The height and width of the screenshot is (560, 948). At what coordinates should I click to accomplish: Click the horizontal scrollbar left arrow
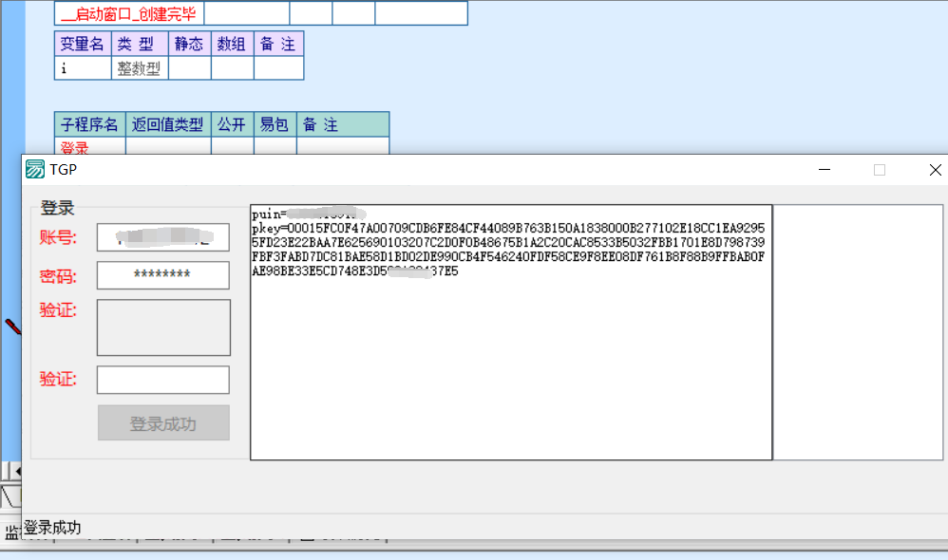coord(16,471)
